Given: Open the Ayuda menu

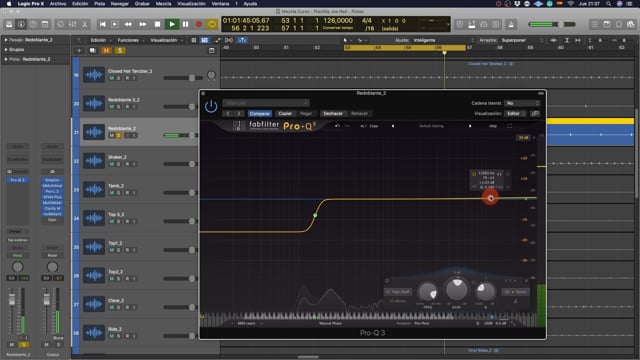Looking at the screenshot, I should (x=250, y=4).
